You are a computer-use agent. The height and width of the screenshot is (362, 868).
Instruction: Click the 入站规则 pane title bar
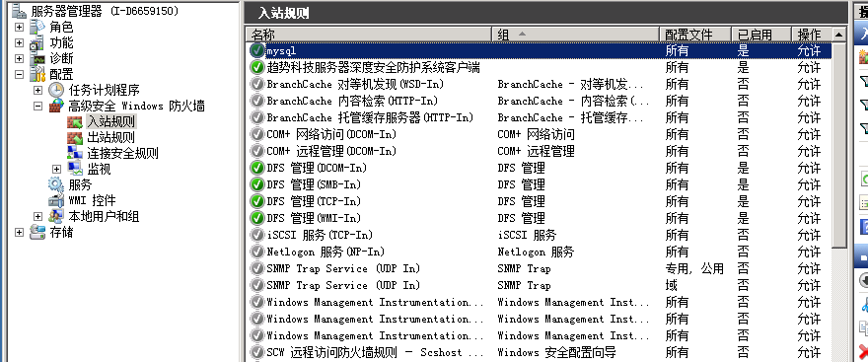click(x=545, y=13)
